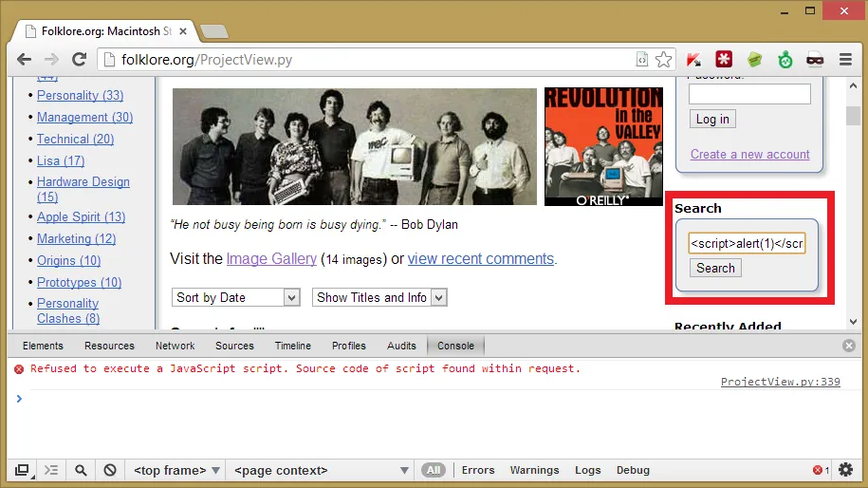Close DevTools panel with X icon
The image size is (868, 488).
[x=849, y=346]
